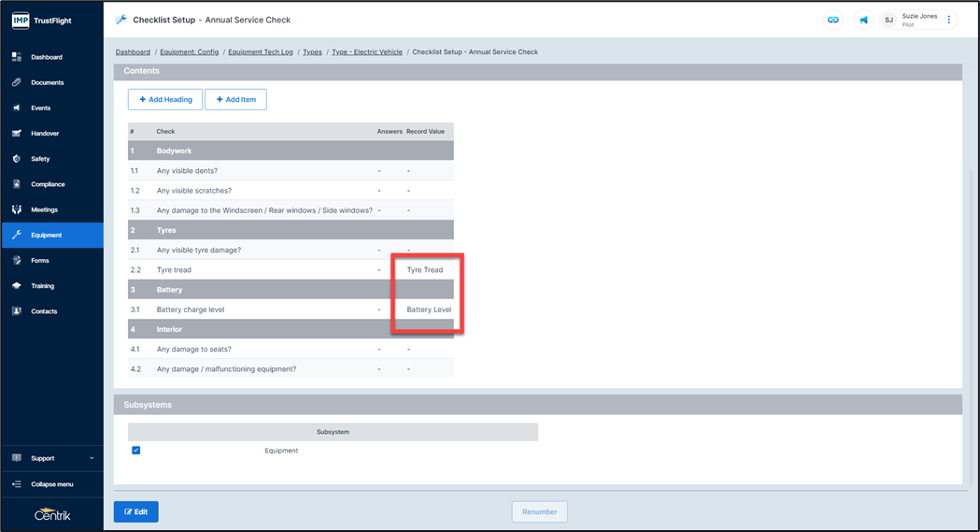Click the IMP TrustFlight logo

point(42,21)
